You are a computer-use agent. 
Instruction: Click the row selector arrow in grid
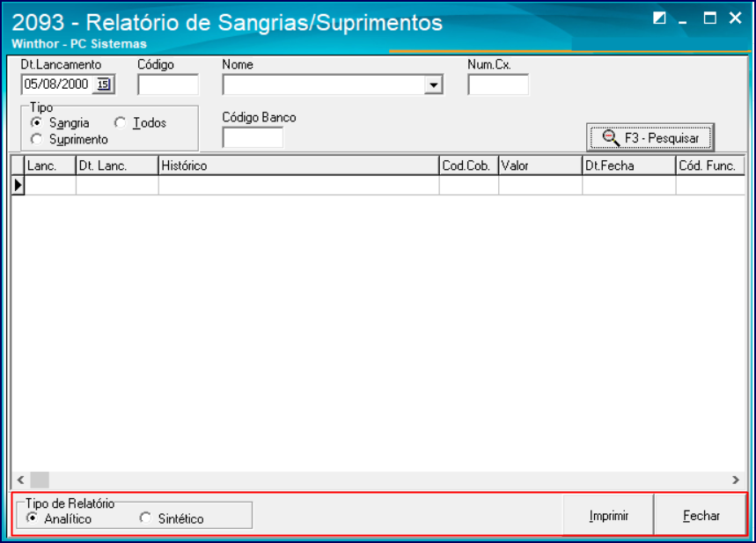tap(18, 185)
